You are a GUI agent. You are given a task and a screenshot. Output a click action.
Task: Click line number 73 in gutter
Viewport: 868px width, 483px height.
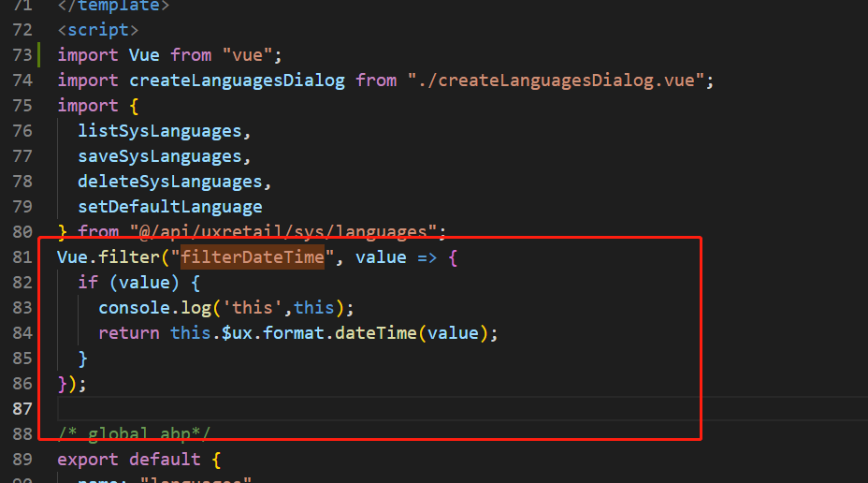[22, 55]
